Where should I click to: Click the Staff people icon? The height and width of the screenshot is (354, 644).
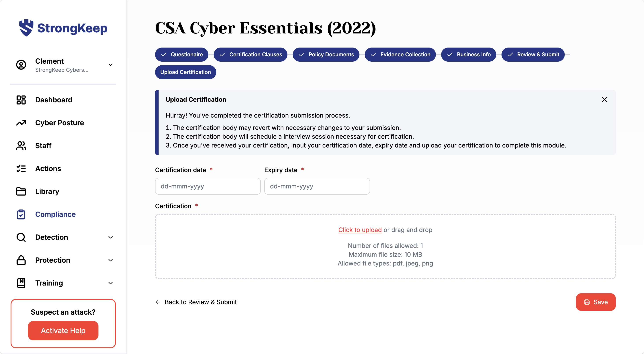21,146
